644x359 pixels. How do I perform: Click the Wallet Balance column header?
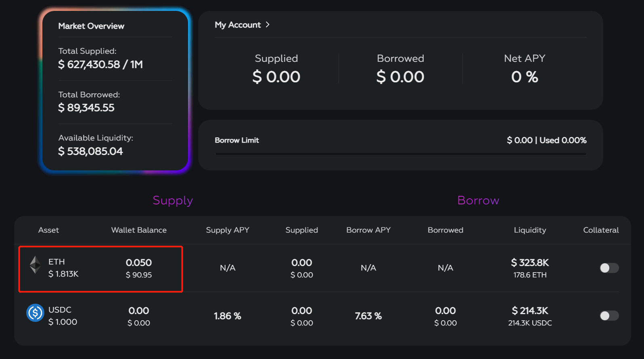(x=139, y=230)
